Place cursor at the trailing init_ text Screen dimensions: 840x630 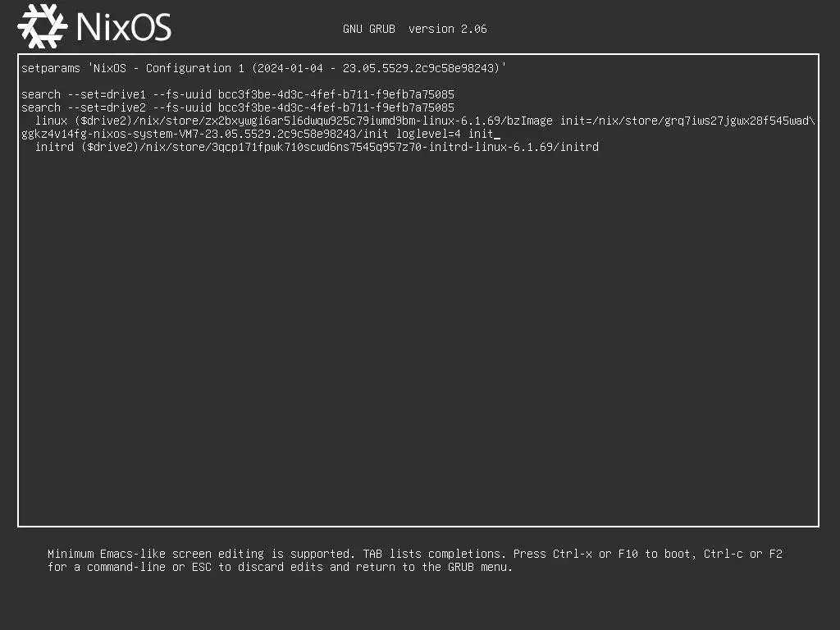click(484, 134)
